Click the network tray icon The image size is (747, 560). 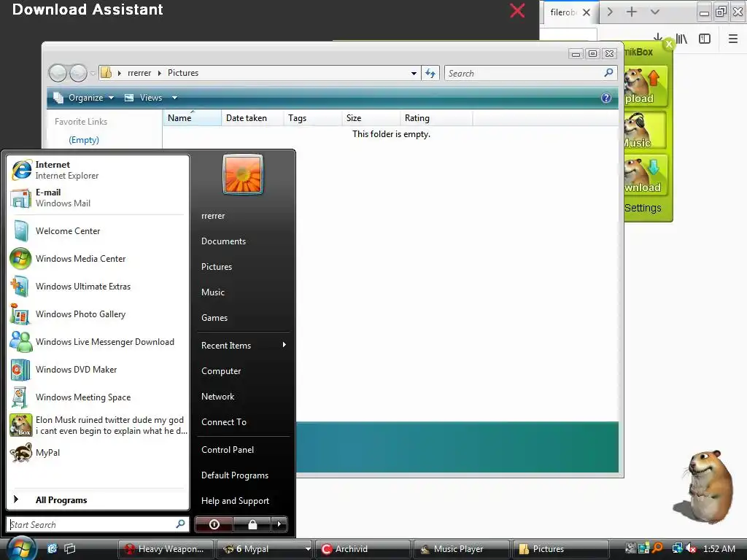tap(677, 548)
